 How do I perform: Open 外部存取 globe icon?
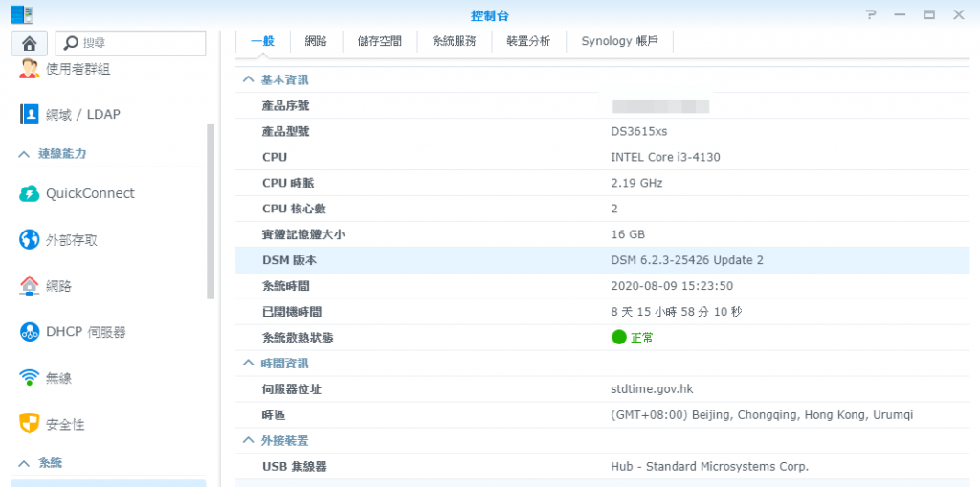[x=30, y=240]
